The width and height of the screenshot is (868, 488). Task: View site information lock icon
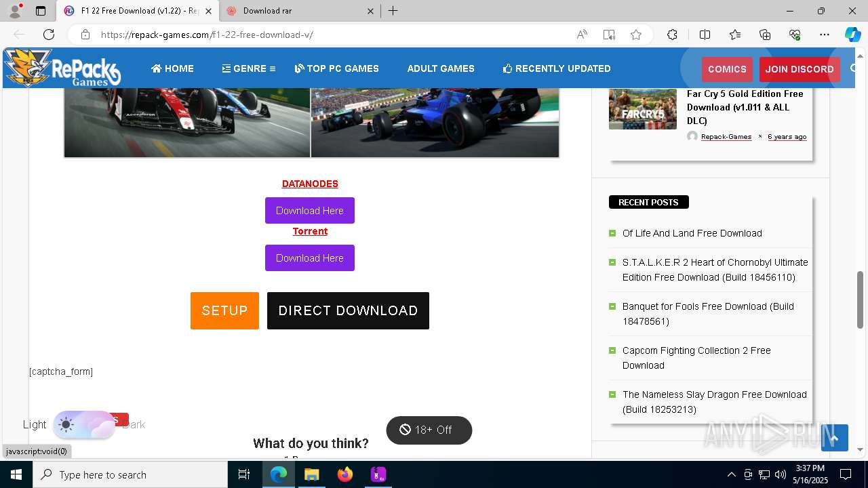(x=85, y=35)
